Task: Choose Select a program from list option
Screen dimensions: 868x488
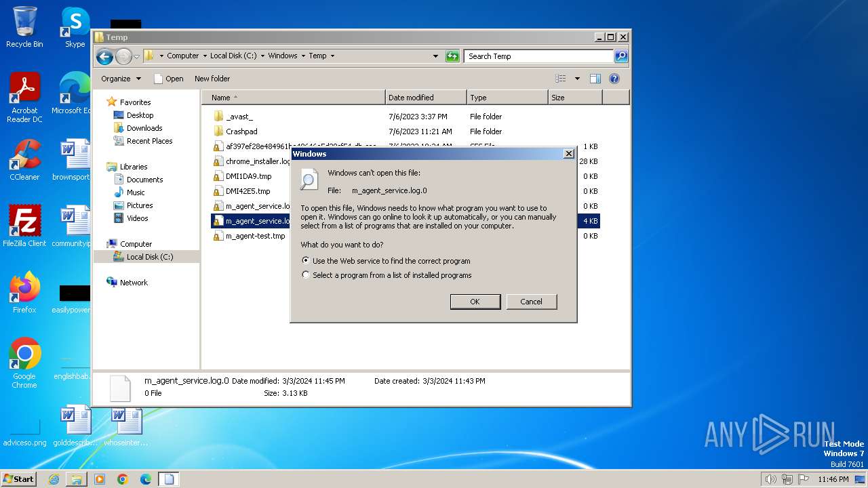Action: (x=386, y=275)
